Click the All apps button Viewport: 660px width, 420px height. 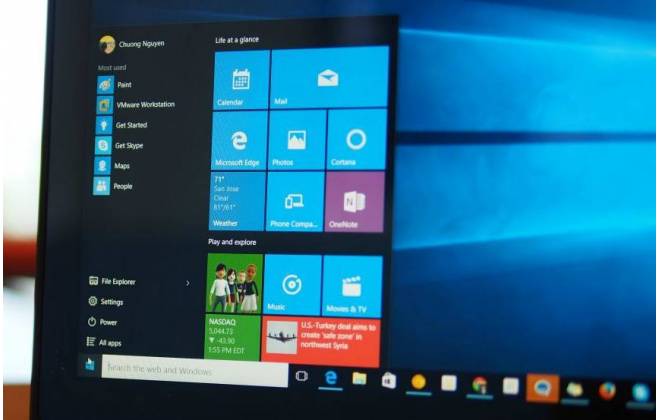click(110, 343)
